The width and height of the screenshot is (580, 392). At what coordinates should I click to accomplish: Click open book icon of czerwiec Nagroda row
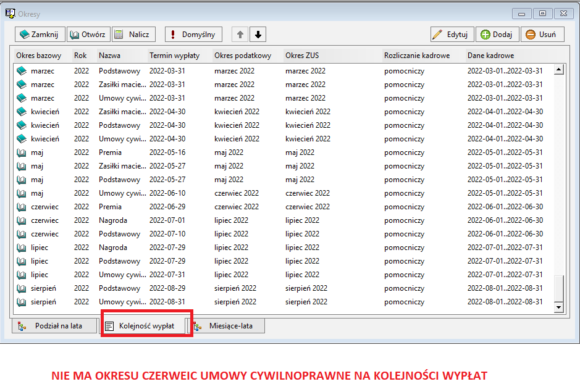coord(22,220)
